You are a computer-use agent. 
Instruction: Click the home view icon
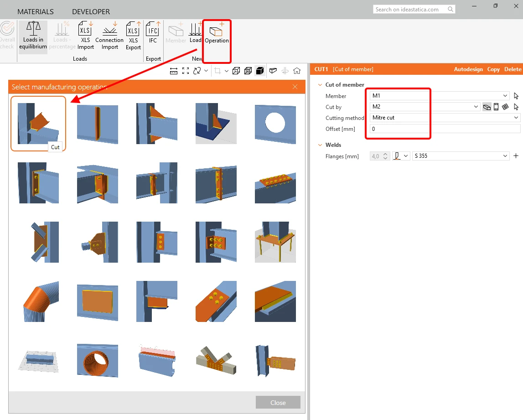[297, 71]
